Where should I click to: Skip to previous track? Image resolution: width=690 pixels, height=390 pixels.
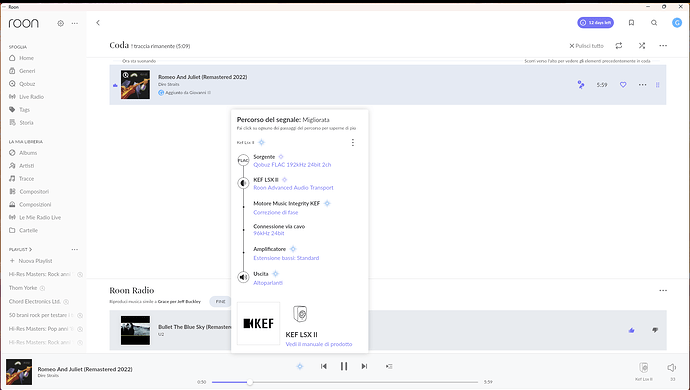pyautogui.click(x=324, y=366)
